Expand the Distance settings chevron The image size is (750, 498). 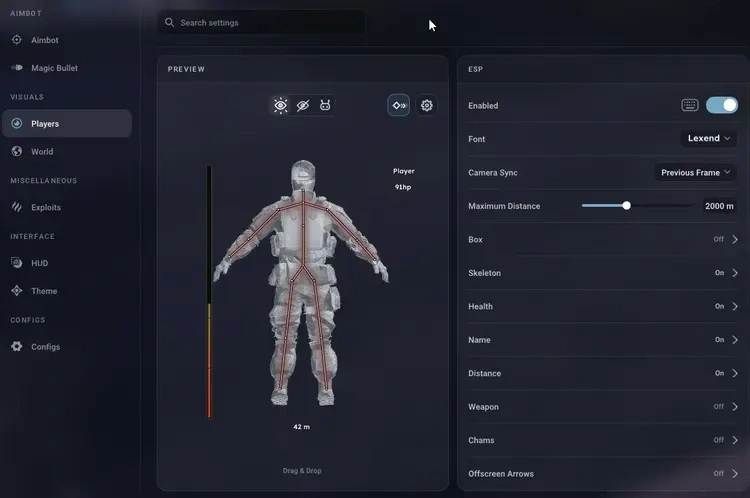735,373
